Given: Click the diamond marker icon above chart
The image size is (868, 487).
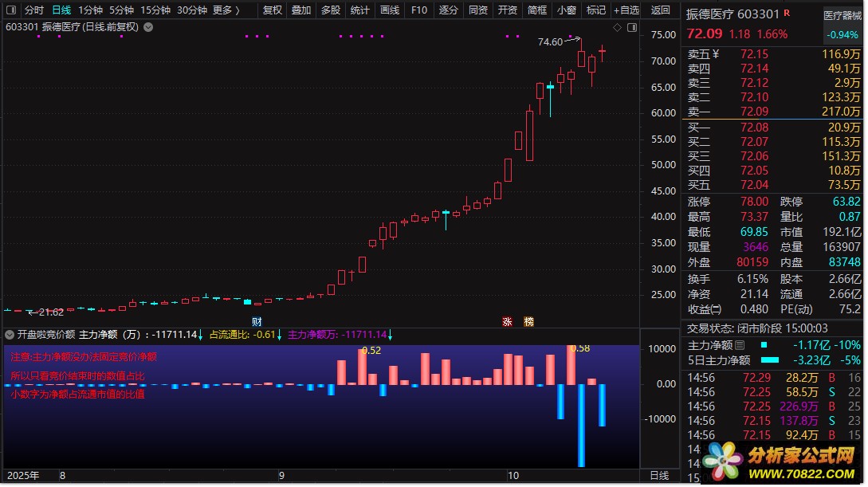Looking at the screenshot, I should pyautogui.click(x=618, y=27).
